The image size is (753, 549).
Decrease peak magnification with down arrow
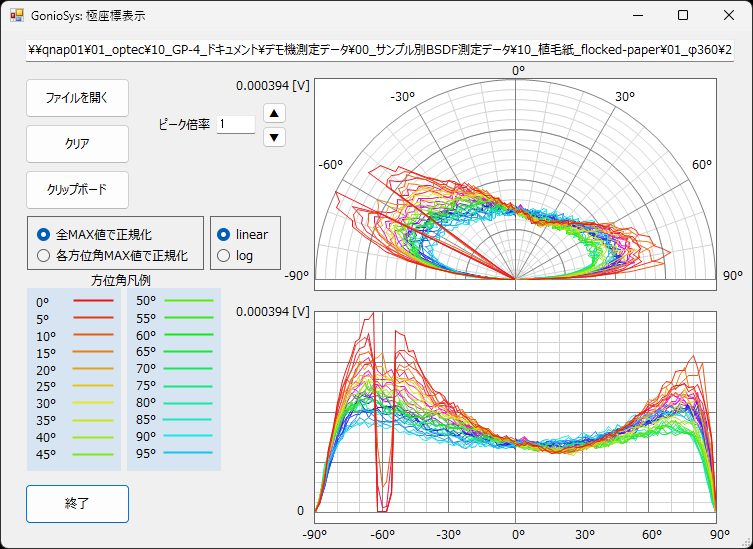[274, 137]
